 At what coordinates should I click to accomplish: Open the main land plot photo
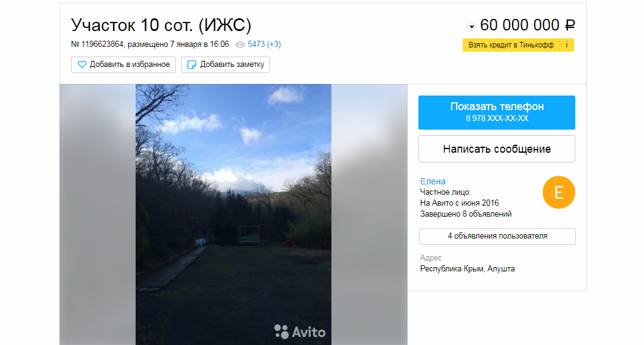[x=234, y=214]
